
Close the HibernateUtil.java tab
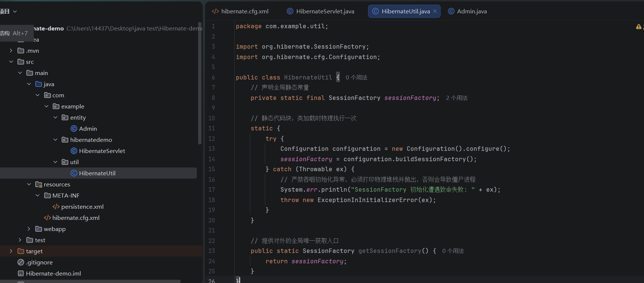point(435,11)
